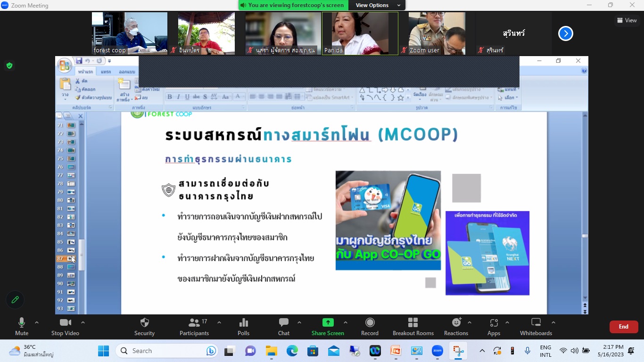Click the Paste (วาง) button
This screenshot has height=362, width=644.
[65, 88]
